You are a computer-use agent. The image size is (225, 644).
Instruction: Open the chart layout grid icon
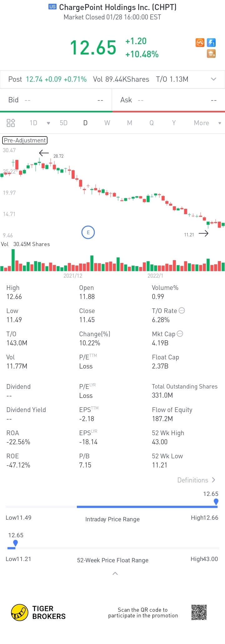tap(11, 123)
